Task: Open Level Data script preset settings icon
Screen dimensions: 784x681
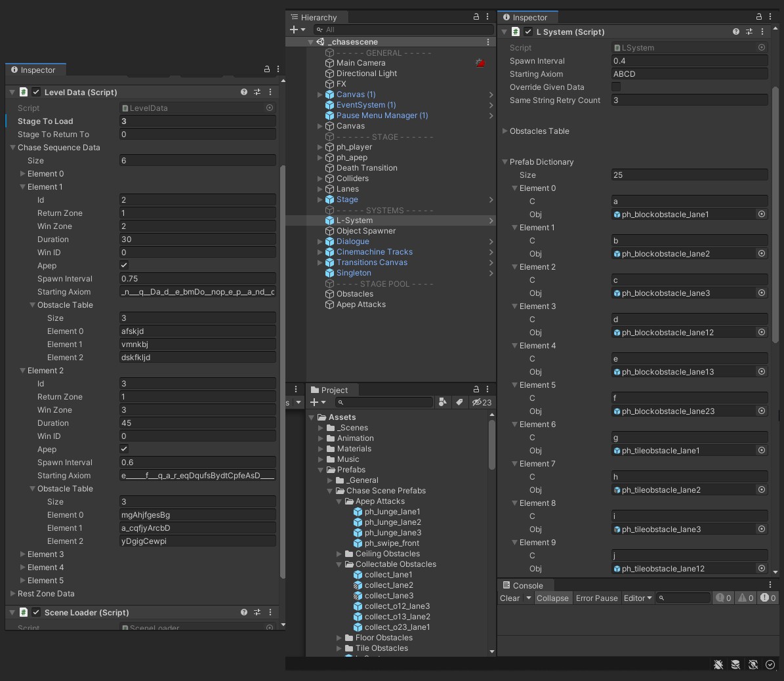Action: point(257,93)
